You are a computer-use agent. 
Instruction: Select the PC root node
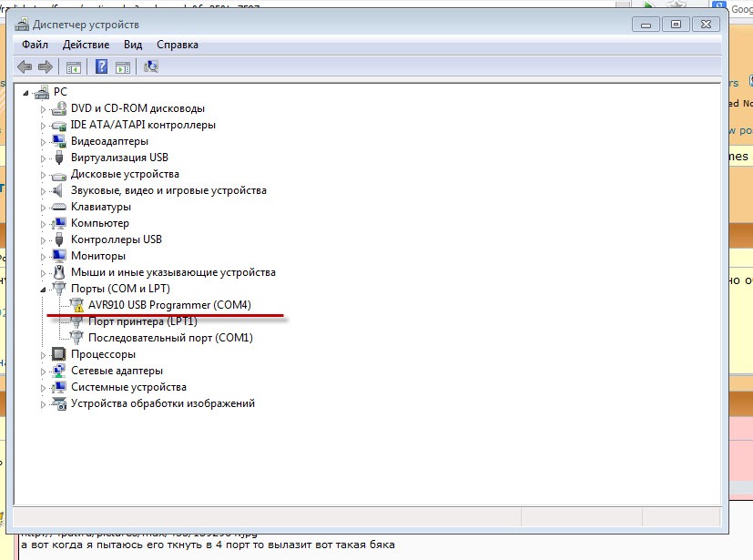point(60,92)
